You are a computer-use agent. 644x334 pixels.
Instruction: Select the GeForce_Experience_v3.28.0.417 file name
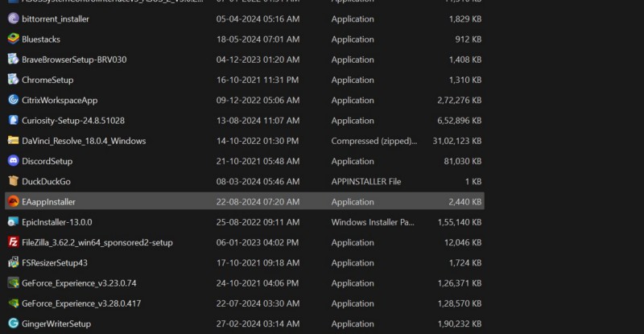click(81, 303)
